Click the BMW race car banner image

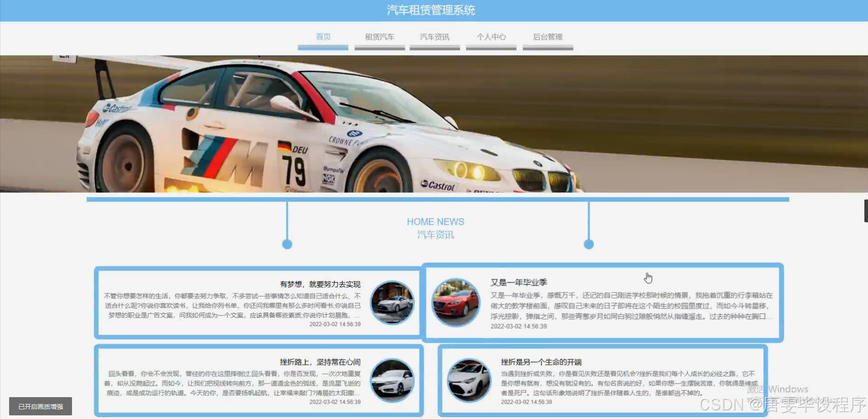click(x=434, y=124)
